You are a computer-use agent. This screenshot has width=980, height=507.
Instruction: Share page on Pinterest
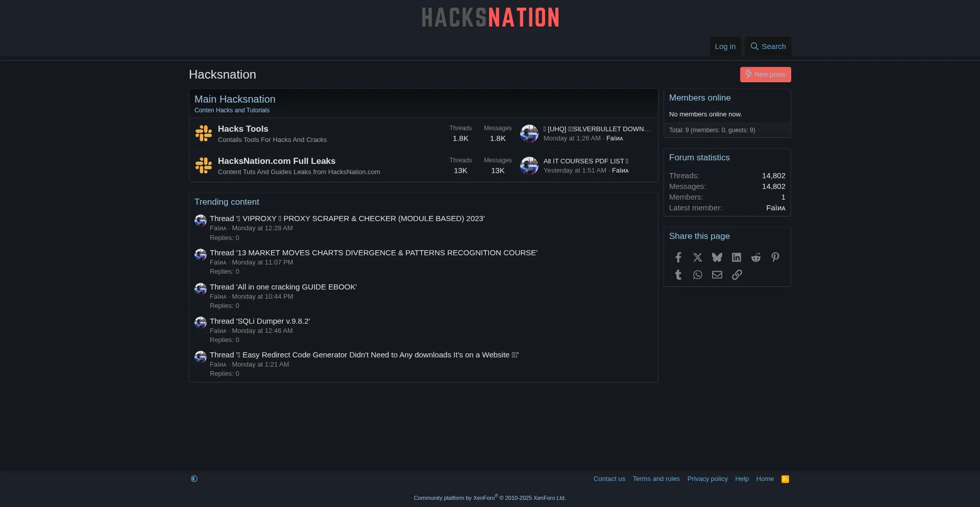click(x=775, y=257)
